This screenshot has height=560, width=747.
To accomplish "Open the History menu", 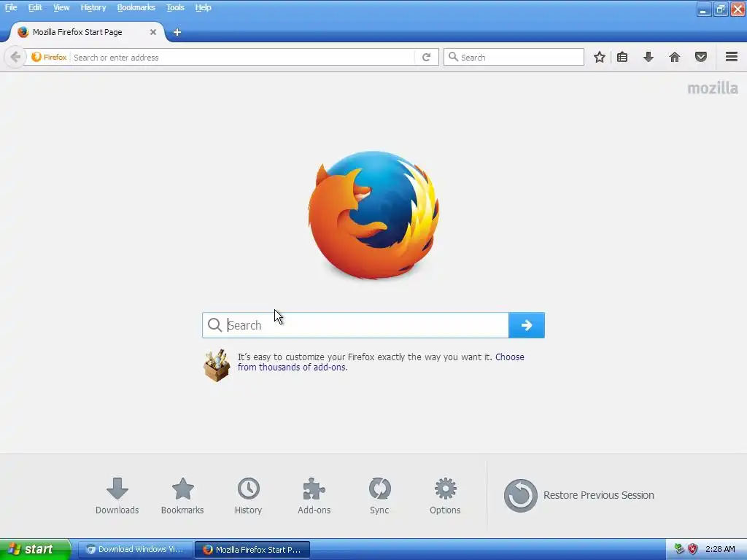I will click(93, 7).
